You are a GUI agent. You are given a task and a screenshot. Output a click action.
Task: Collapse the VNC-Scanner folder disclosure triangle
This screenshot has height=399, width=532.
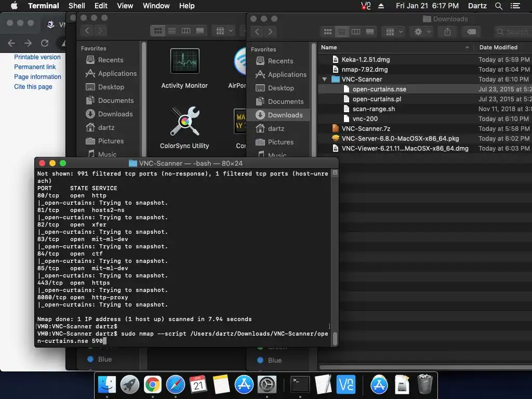click(324, 79)
